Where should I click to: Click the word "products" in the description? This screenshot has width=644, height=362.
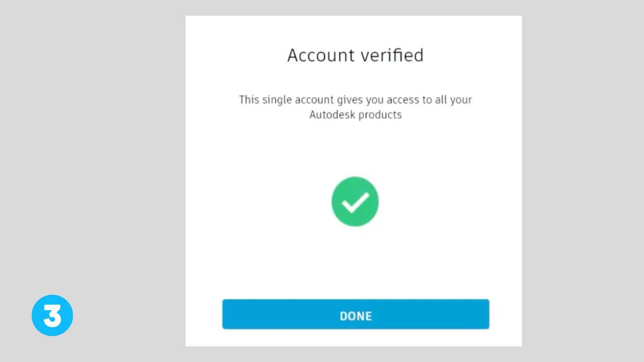pos(380,115)
